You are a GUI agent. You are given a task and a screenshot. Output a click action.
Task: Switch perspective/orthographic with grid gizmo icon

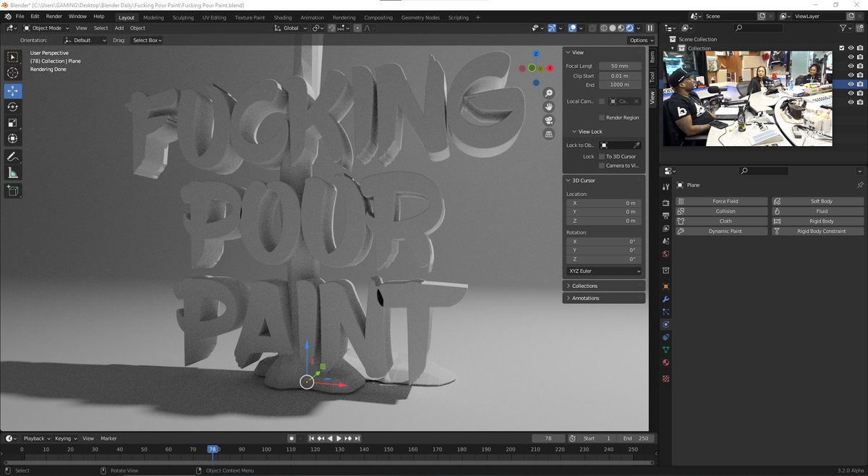pyautogui.click(x=549, y=134)
